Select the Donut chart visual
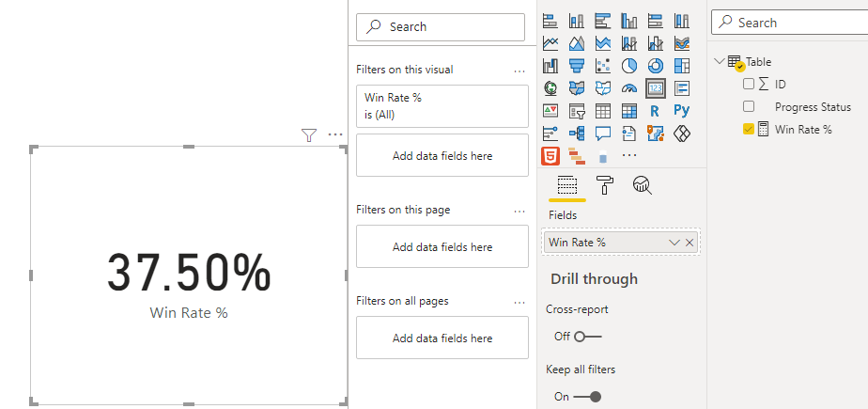 pos(656,66)
